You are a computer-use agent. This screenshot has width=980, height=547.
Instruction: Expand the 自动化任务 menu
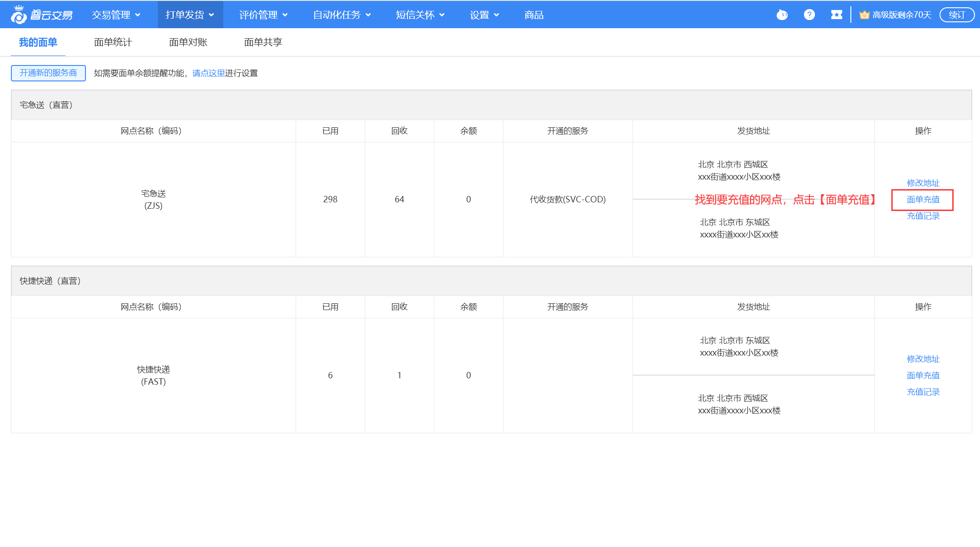(342, 15)
